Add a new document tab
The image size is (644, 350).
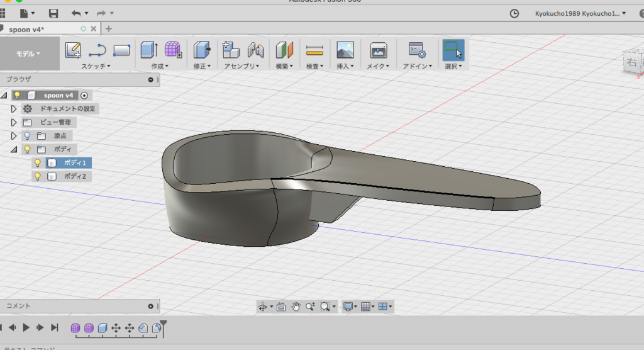pos(108,29)
